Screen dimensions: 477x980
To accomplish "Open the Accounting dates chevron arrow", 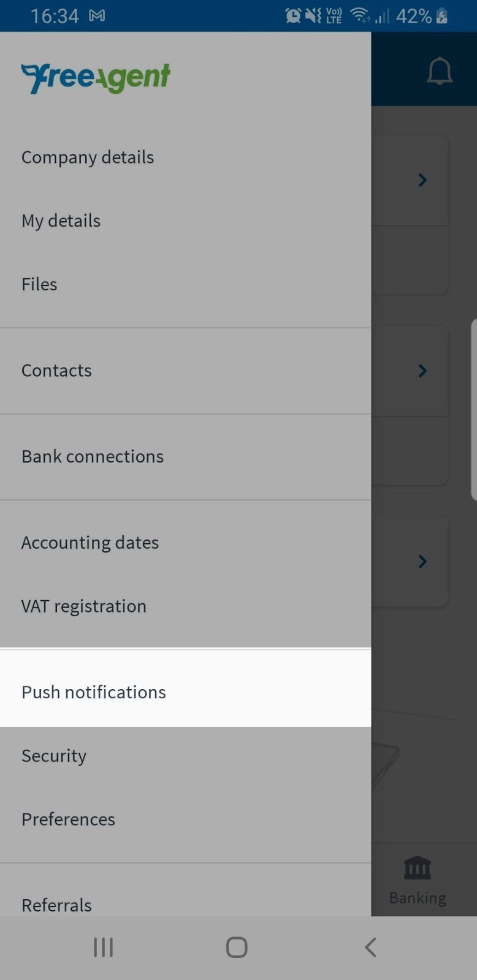I will tap(422, 561).
